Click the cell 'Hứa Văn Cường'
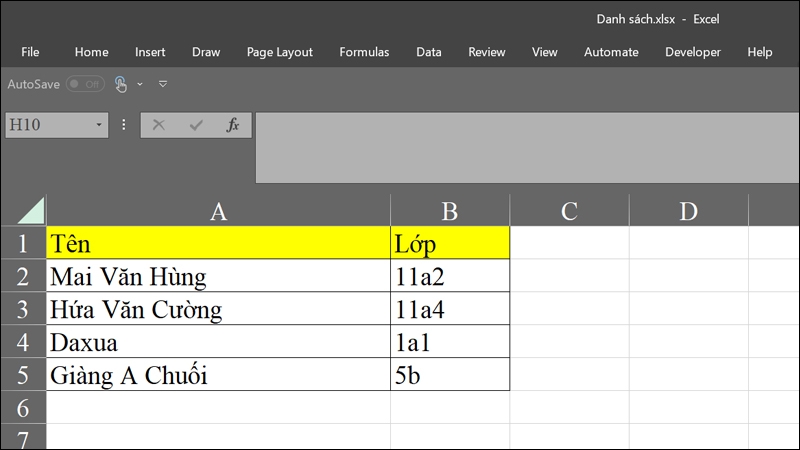This screenshot has width=800, height=450. click(218, 309)
